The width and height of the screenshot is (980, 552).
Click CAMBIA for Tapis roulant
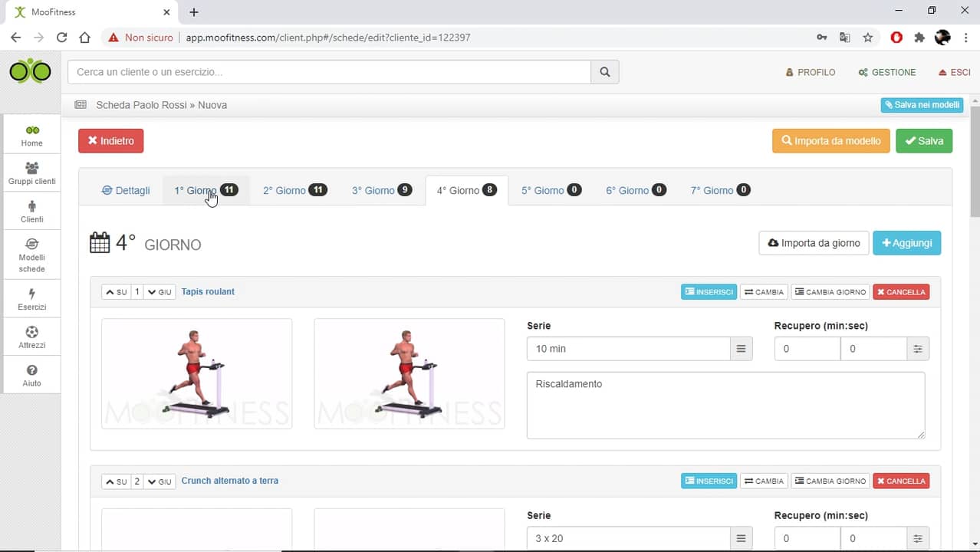(x=764, y=292)
